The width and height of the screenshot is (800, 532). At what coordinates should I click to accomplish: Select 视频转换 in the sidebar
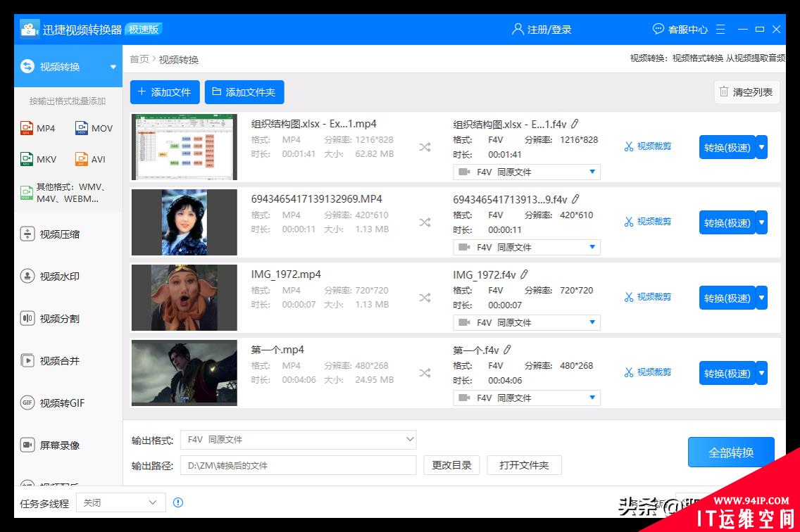pos(68,66)
